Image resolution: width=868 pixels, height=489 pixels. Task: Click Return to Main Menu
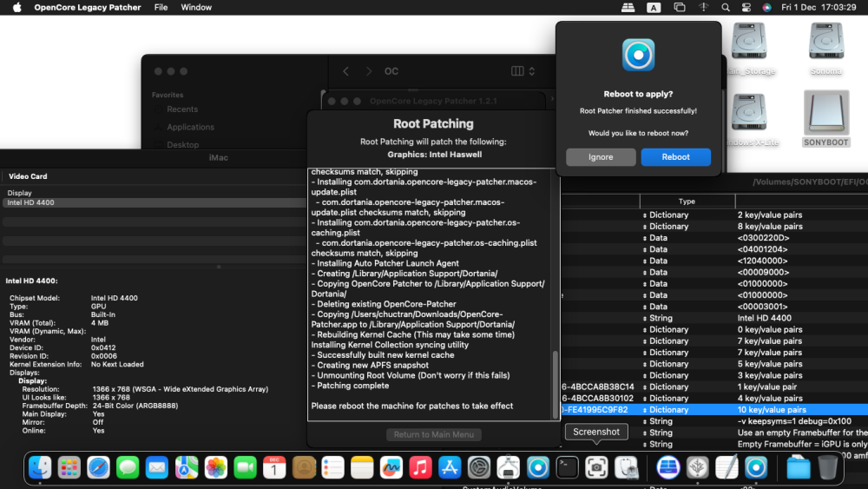(433, 435)
